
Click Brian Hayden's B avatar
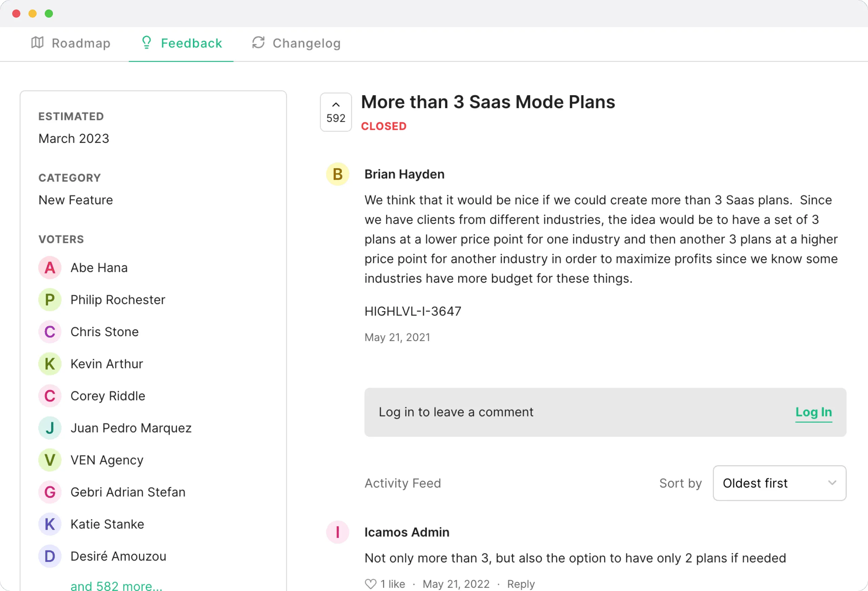click(337, 174)
